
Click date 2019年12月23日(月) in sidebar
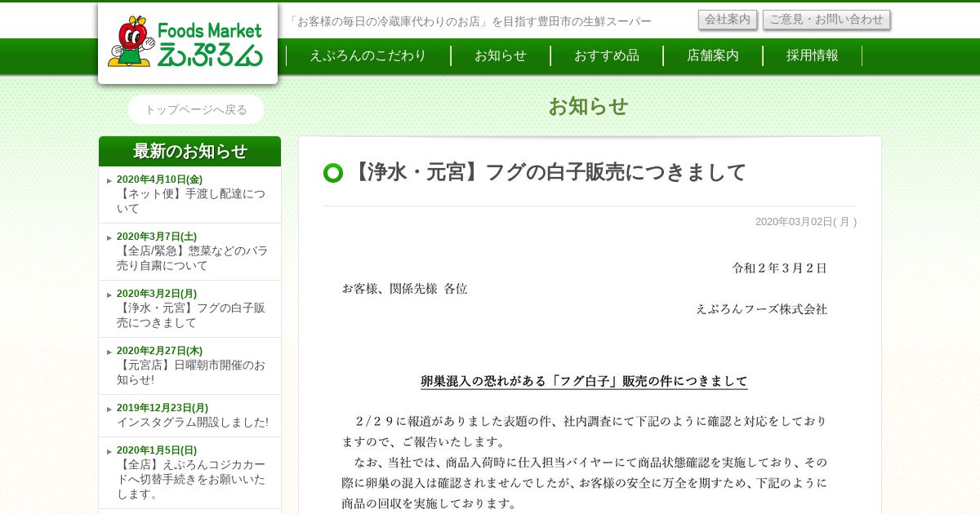tap(163, 408)
